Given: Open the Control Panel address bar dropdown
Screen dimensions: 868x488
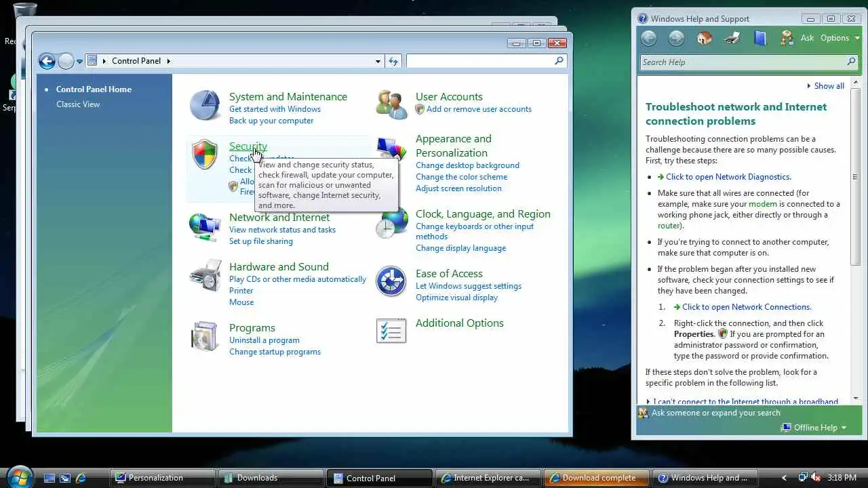Looking at the screenshot, I should point(378,61).
